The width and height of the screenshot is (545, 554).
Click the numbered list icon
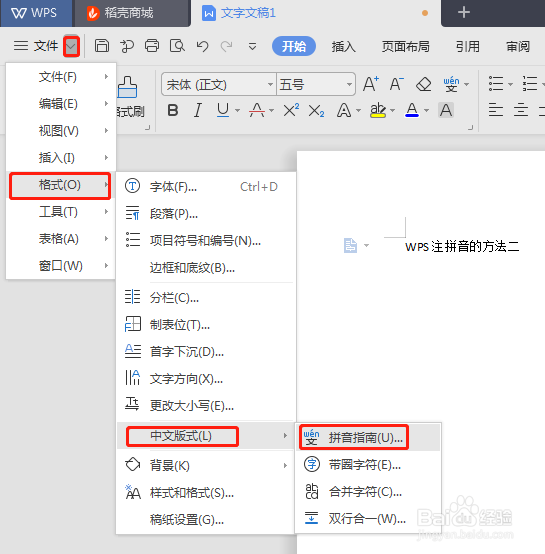coord(530,84)
